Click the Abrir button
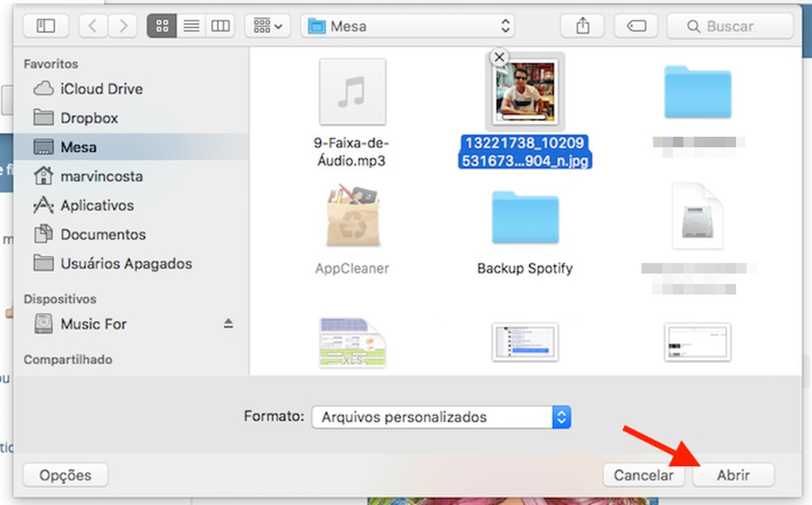Screen dimensions: 812x505 (734, 475)
